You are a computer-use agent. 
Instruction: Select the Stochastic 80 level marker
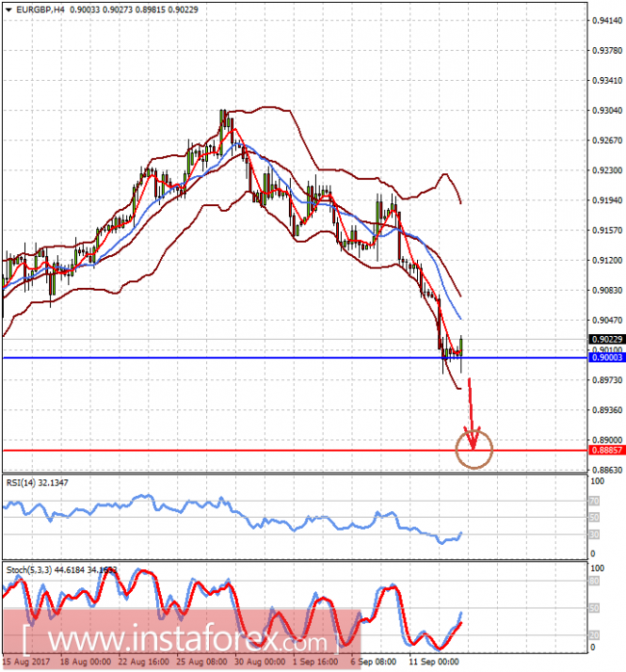pyautogui.click(x=594, y=582)
